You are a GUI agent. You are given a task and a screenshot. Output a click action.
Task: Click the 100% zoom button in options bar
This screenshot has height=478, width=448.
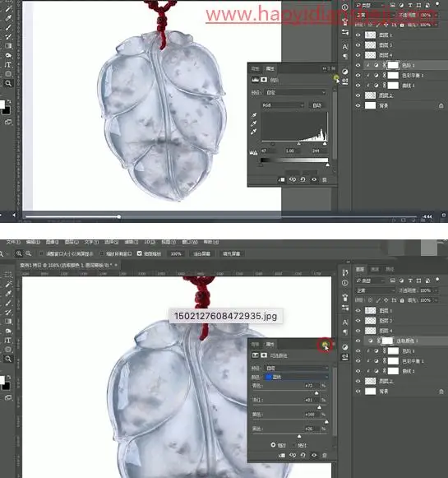176,253
